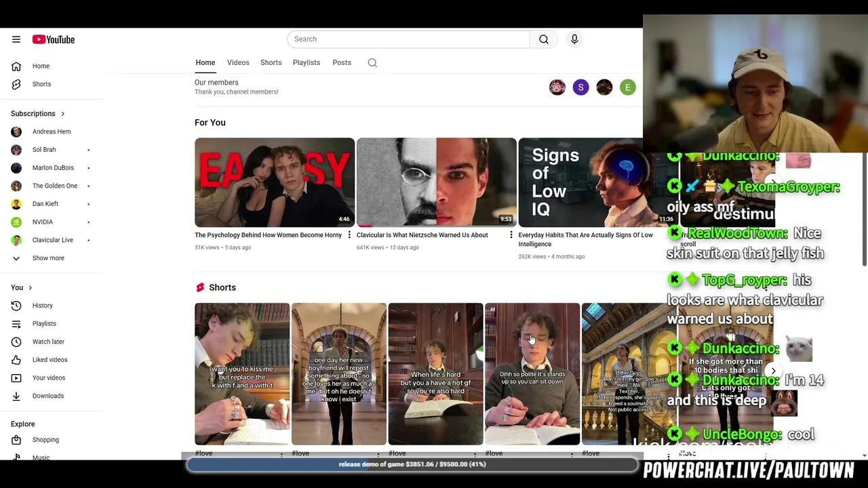Click the release demo goal progress bar

412,464
